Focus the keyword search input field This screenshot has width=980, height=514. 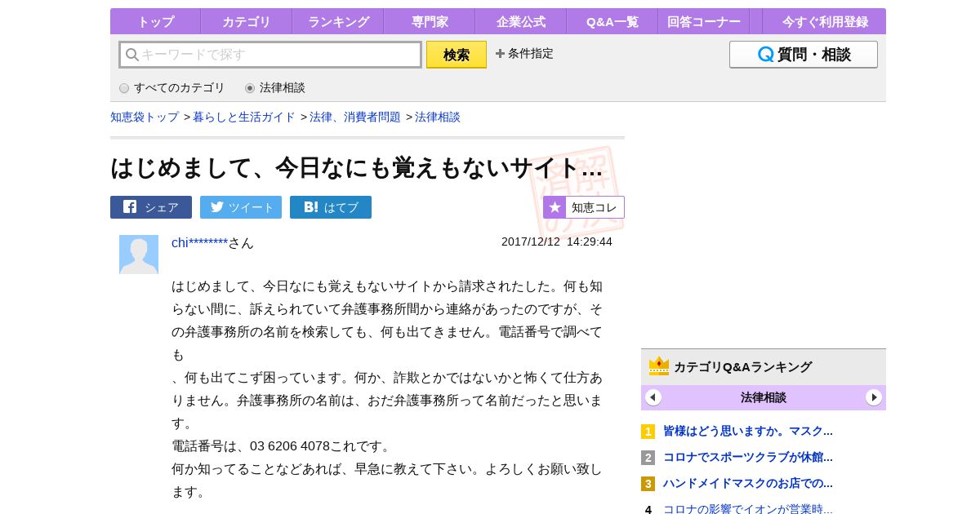(x=270, y=55)
